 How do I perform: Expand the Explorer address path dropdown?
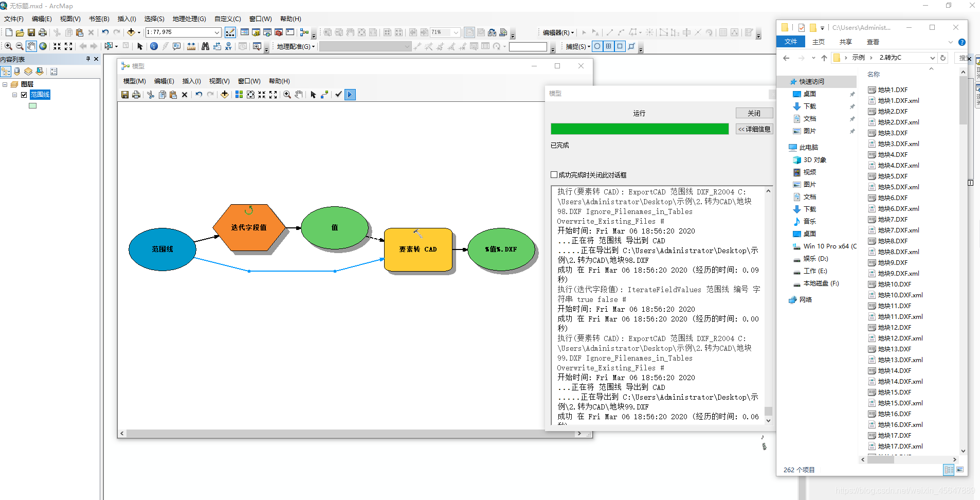pyautogui.click(x=932, y=58)
